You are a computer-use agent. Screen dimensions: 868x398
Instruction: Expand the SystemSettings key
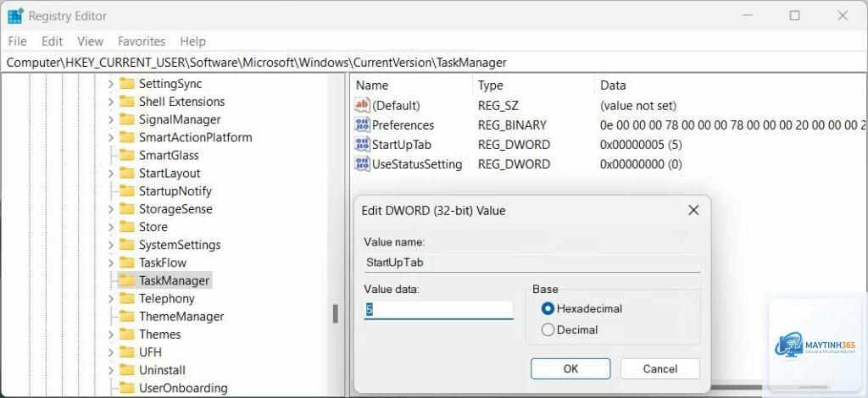(x=111, y=245)
